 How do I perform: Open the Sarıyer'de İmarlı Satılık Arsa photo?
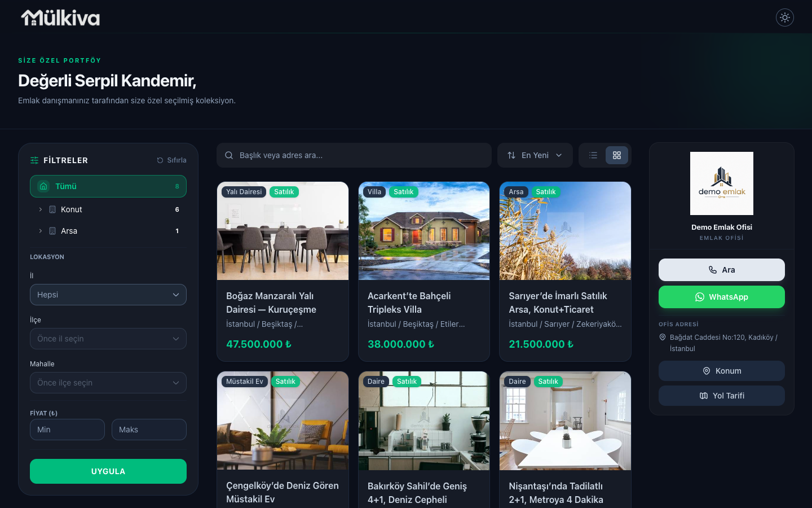(x=565, y=231)
